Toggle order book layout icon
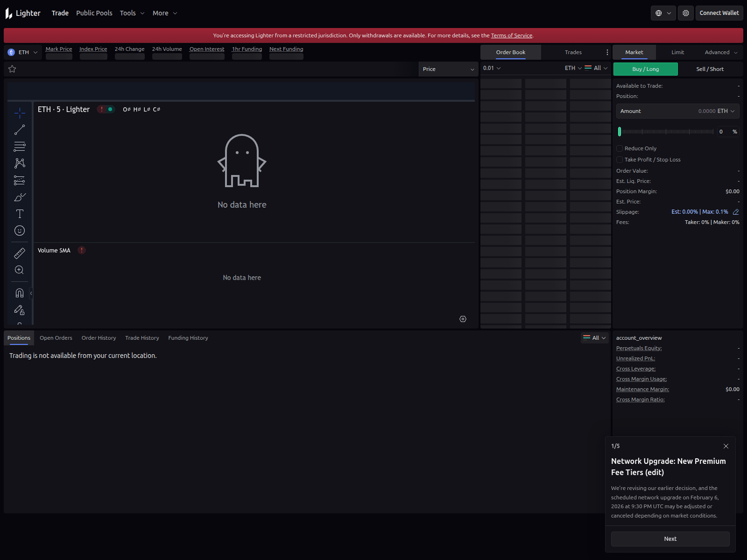This screenshot has width=747, height=560. click(588, 68)
